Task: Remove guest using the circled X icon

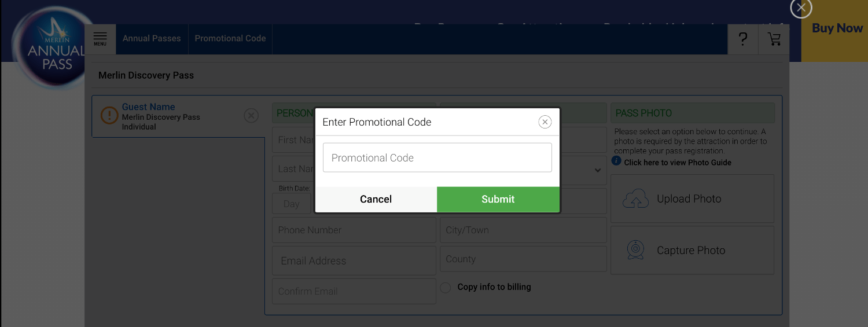Action: [x=251, y=116]
